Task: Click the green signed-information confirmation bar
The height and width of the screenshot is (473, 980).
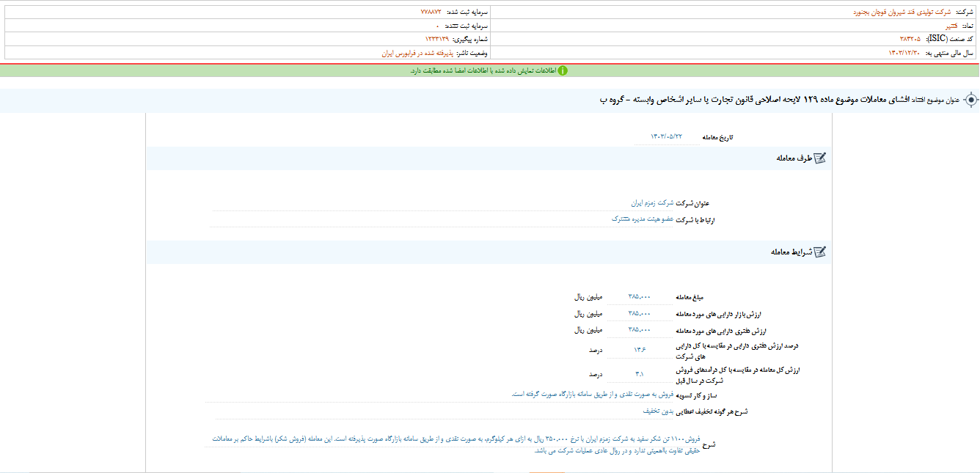Action: pyautogui.click(x=490, y=68)
